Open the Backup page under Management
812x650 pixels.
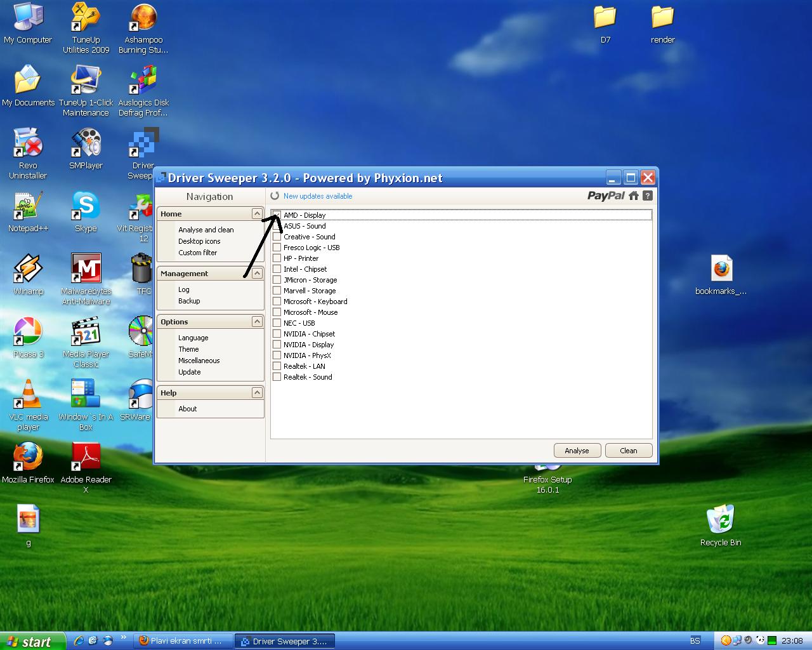point(189,301)
